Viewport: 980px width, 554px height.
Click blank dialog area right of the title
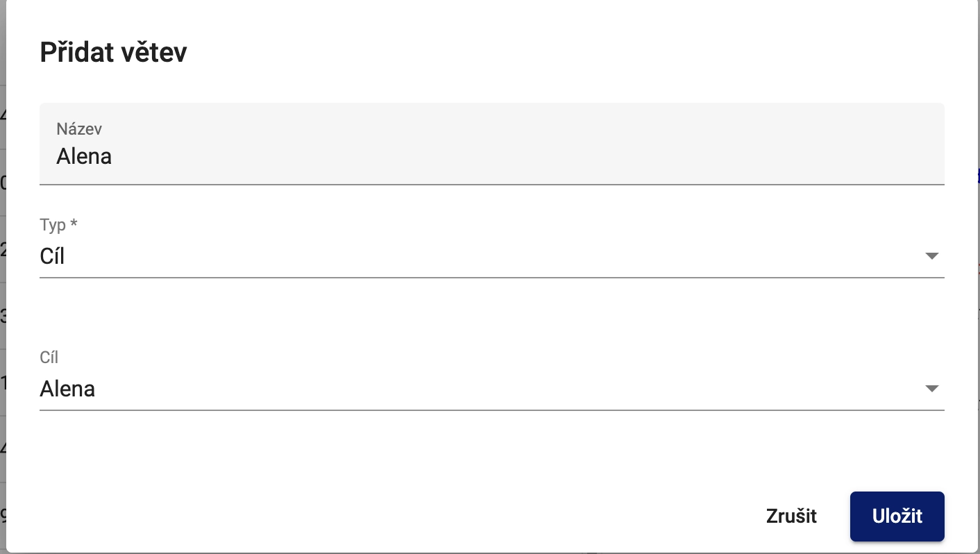point(555,53)
